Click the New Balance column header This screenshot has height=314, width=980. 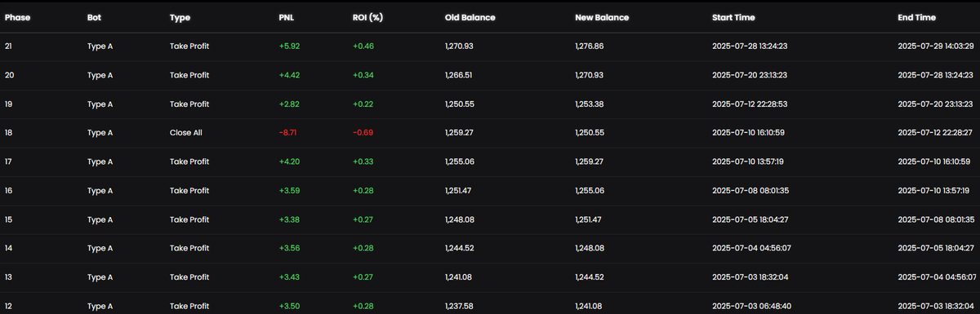point(602,17)
